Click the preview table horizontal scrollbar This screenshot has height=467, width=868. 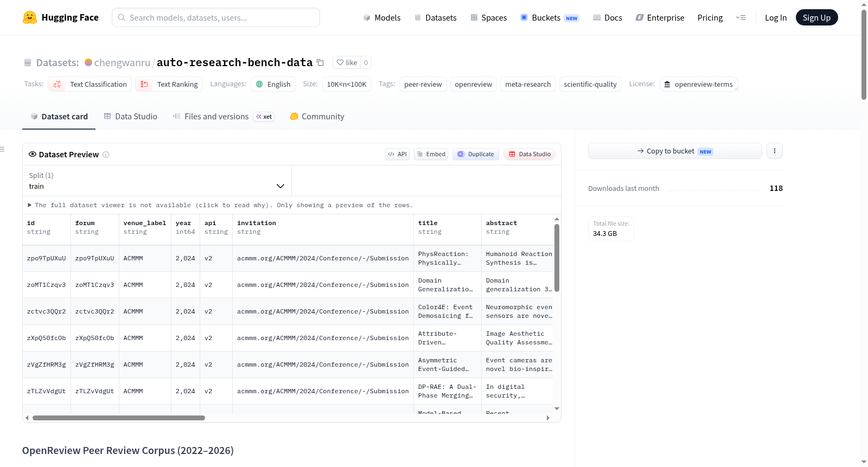tap(119, 418)
